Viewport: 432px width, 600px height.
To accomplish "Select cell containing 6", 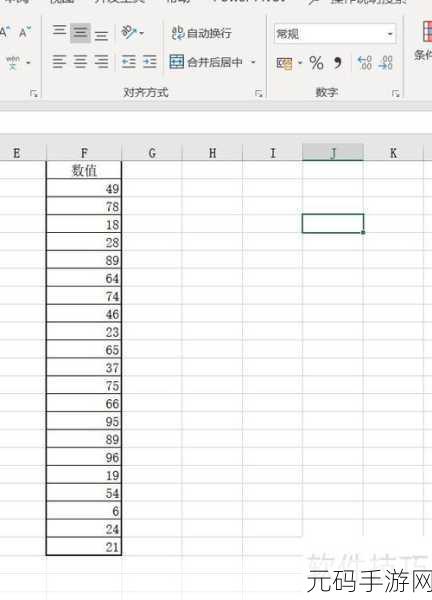I will [x=84, y=511].
